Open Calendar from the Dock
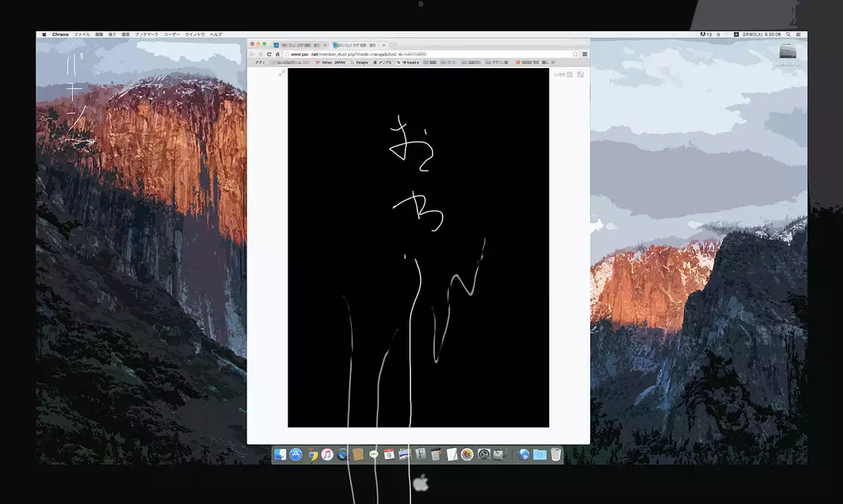 pyautogui.click(x=387, y=454)
